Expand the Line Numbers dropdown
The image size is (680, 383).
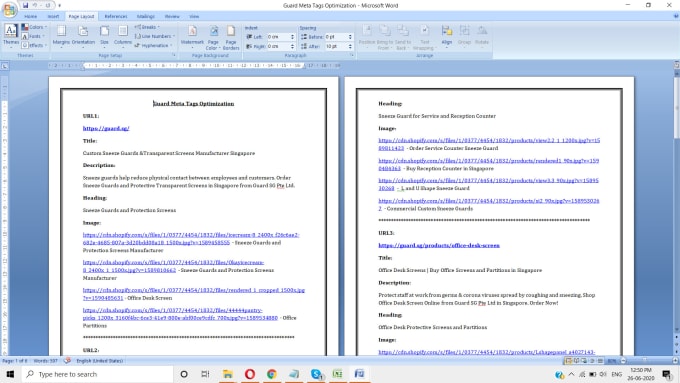(155, 36)
